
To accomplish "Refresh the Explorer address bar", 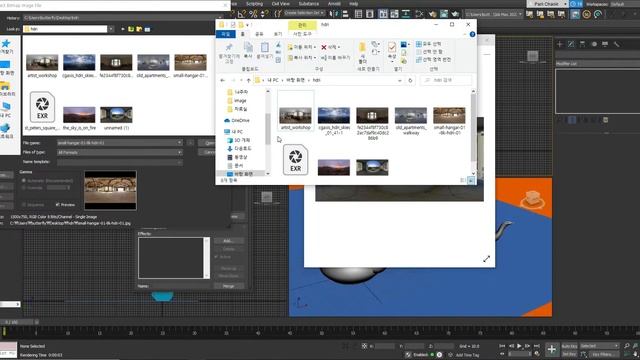I will [410, 80].
